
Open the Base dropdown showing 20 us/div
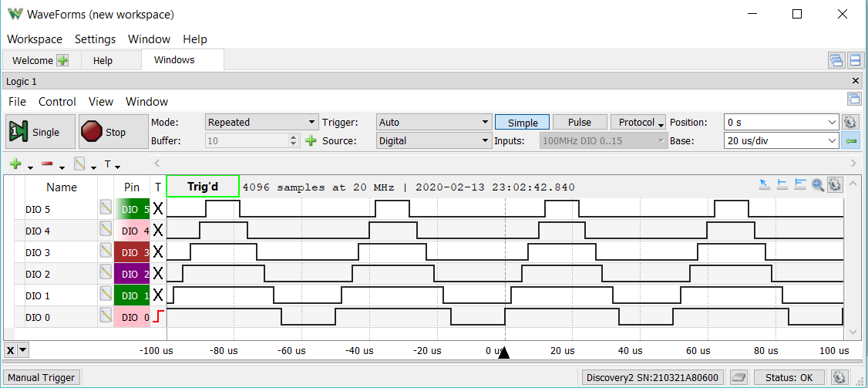click(781, 141)
